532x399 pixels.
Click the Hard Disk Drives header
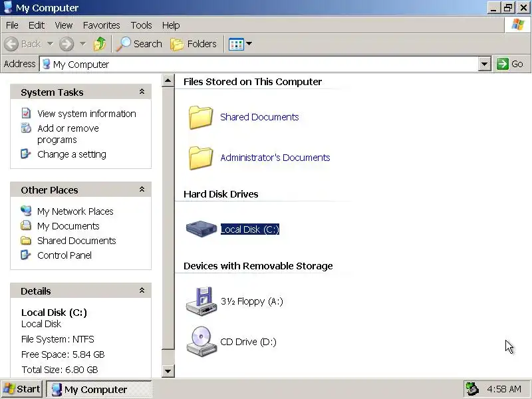[221, 194]
